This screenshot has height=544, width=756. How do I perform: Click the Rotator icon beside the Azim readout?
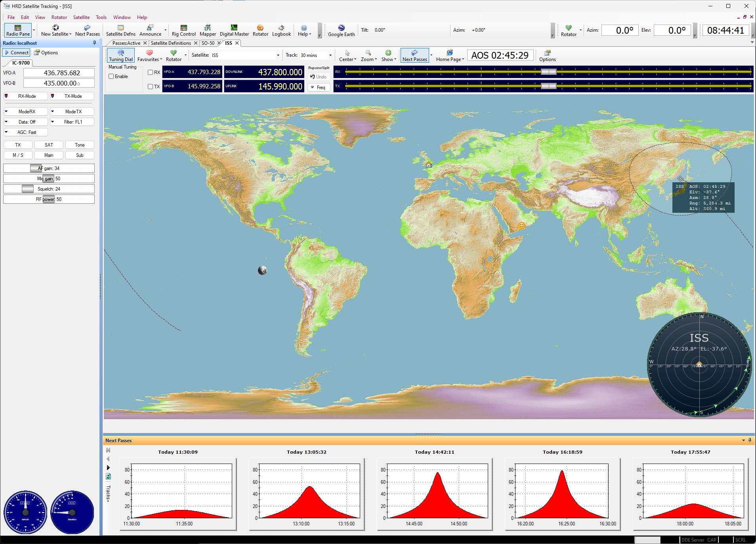point(569,31)
